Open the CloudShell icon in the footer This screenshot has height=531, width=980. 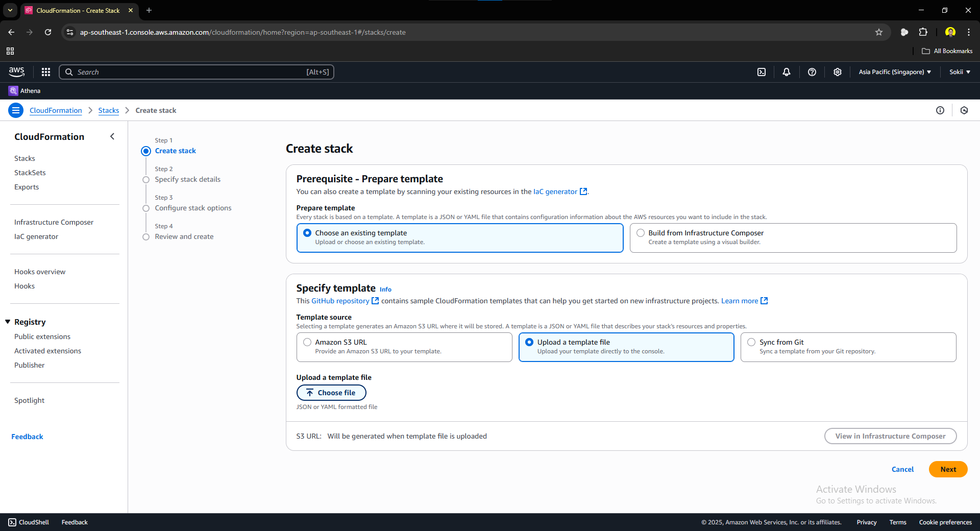(x=12, y=522)
